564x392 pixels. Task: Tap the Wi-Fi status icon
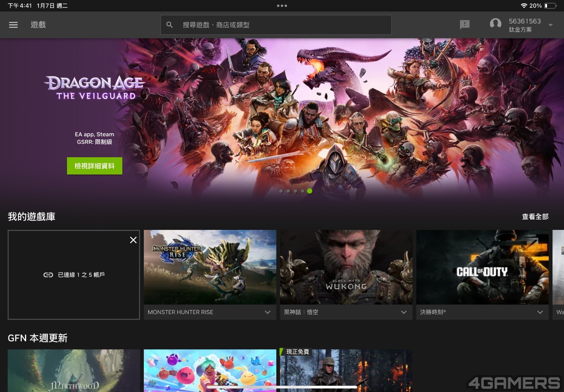click(524, 6)
